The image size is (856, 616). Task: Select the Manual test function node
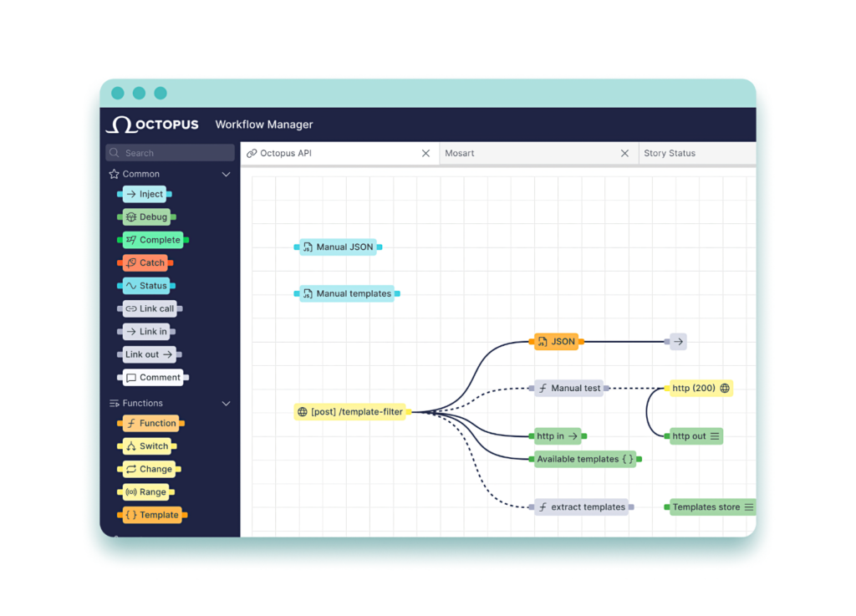(x=569, y=389)
